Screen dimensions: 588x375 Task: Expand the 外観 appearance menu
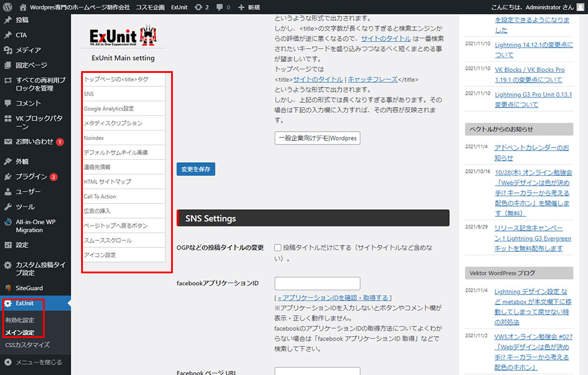click(x=22, y=161)
